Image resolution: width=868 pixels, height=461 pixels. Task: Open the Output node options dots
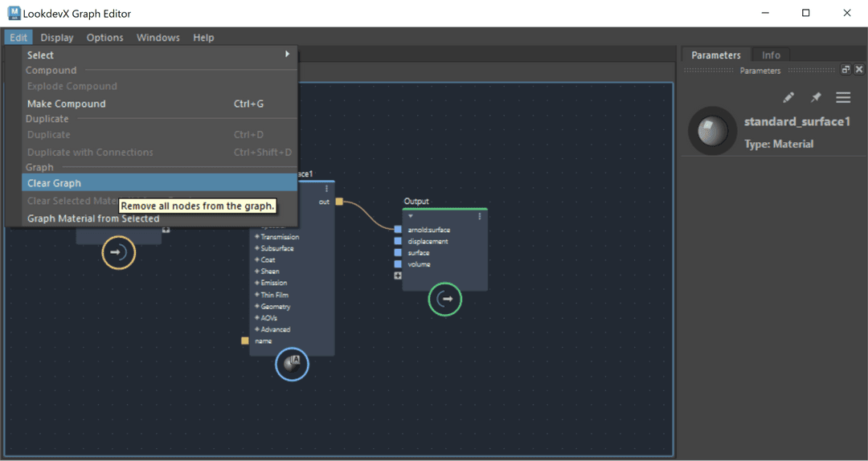pos(479,216)
